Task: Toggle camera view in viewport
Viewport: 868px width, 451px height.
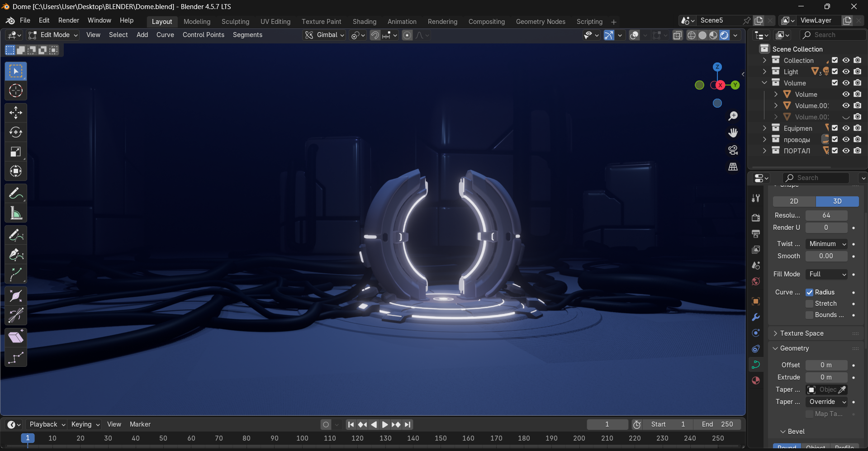Action: click(733, 150)
